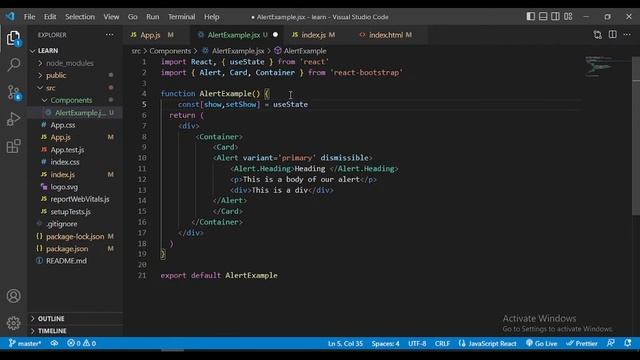Screen dimensions: 640x360
Task: Open the Go menu
Action: (x=133, y=17)
